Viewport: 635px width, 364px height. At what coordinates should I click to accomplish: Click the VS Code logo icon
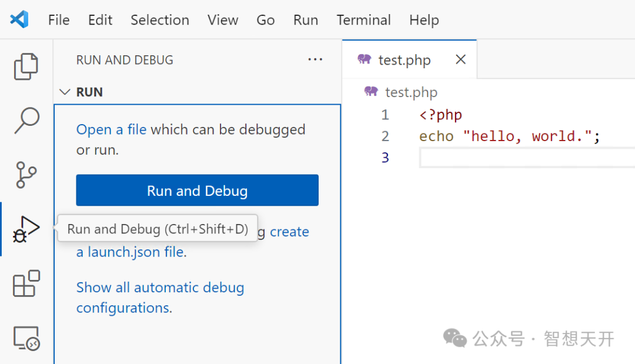point(19,20)
